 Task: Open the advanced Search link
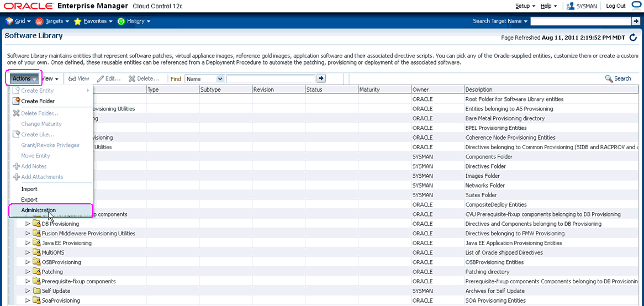(618, 78)
